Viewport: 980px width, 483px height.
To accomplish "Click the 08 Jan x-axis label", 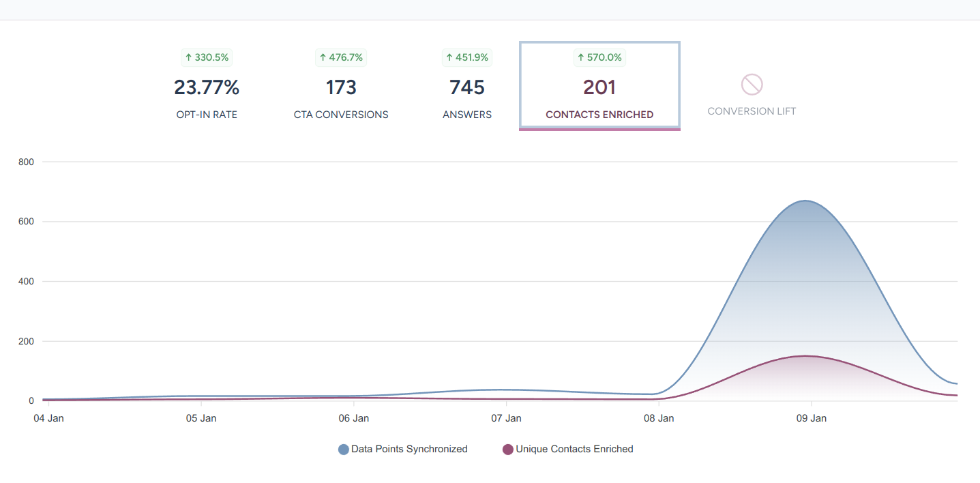I will tap(658, 418).
